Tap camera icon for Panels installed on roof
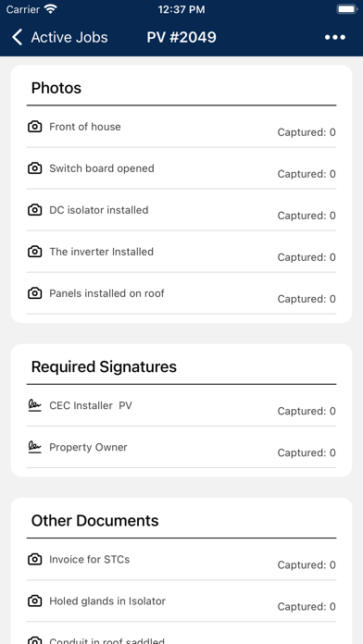 [35, 293]
